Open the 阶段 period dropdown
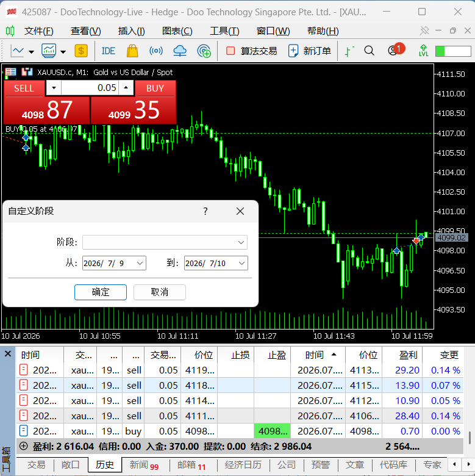The image size is (475, 476). (165, 242)
